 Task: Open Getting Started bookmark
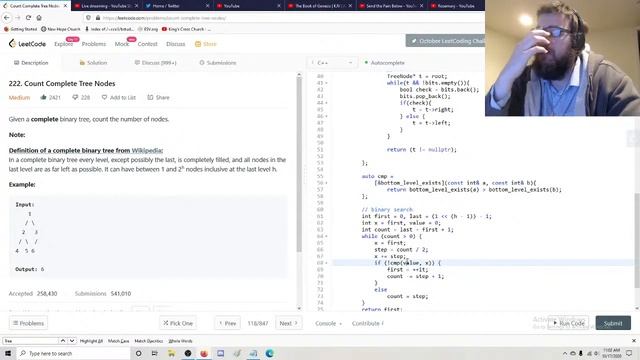coord(20,29)
